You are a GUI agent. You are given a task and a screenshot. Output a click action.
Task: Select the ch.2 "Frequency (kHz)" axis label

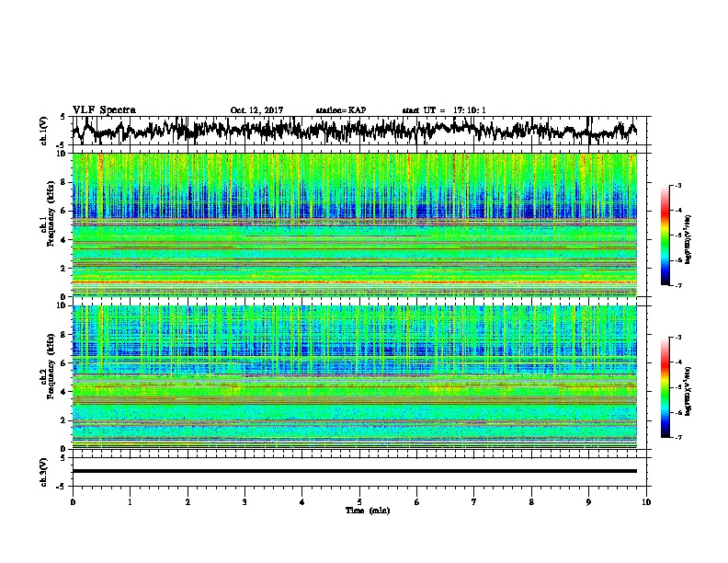pyautogui.click(x=51, y=366)
